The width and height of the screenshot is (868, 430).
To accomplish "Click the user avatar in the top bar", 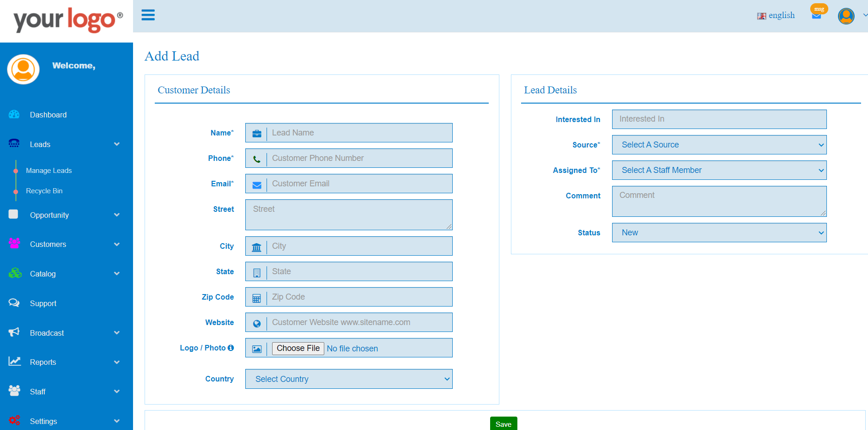I will [x=846, y=16].
